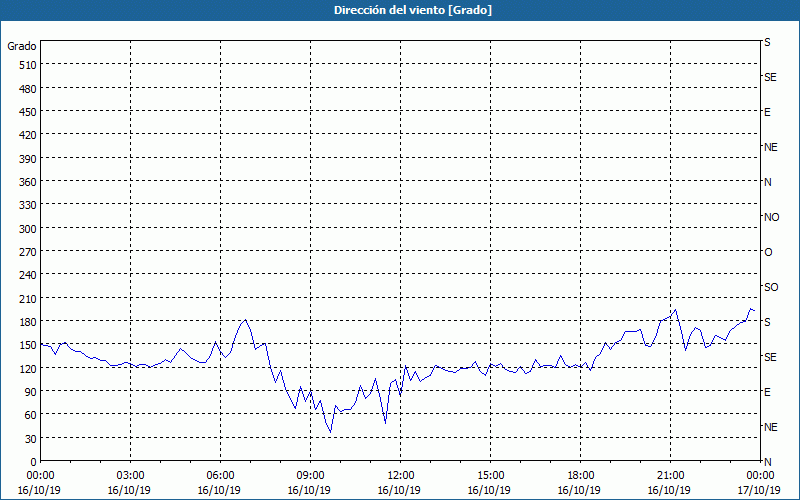Select the 17/10/19 date label
Image resolution: width=800 pixels, height=500 pixels.
(x=759, y=490)
